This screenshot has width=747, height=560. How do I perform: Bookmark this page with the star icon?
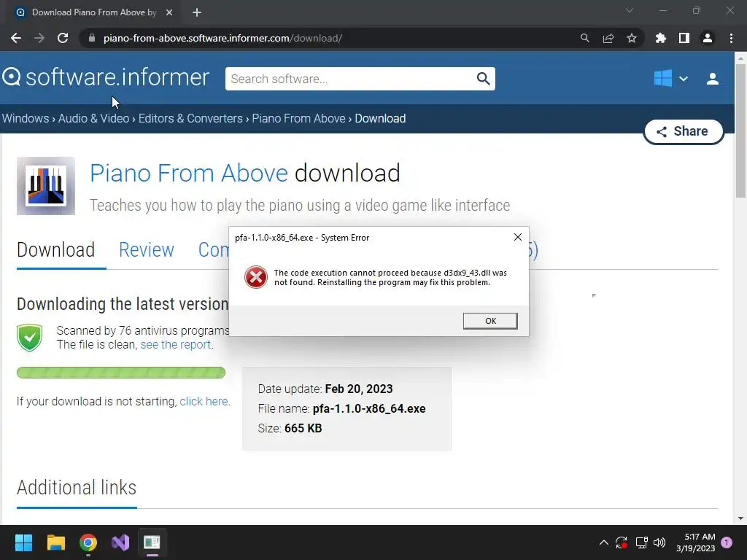[x=632, y=38]
